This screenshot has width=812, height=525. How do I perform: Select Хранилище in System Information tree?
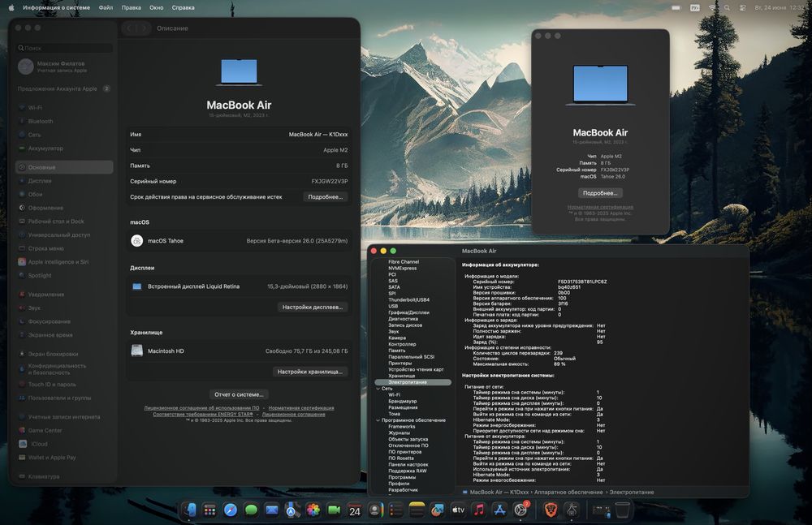[401, 376]
